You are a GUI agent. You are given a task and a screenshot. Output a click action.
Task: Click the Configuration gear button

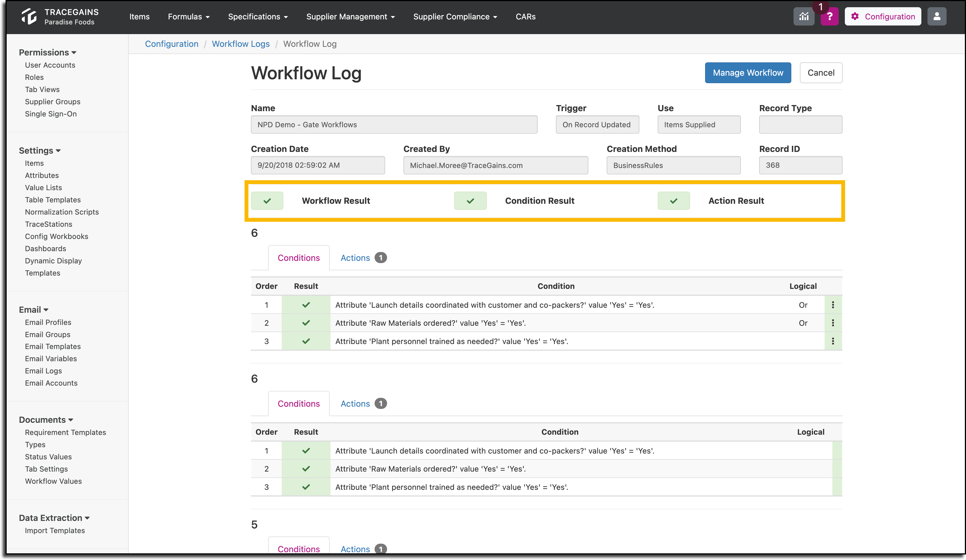tap(883, 16)
